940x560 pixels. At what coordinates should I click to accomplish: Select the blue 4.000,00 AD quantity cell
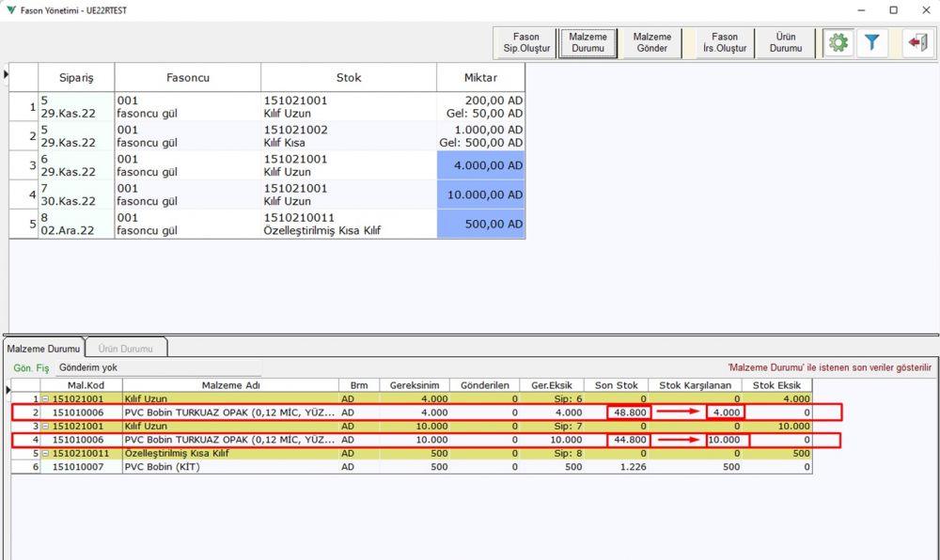point(480,165)
